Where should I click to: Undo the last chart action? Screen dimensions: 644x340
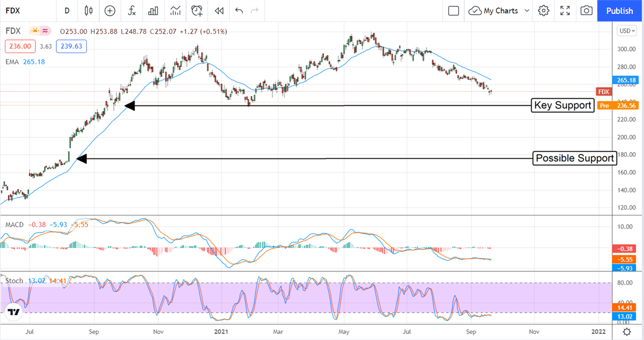pos(239,11)
